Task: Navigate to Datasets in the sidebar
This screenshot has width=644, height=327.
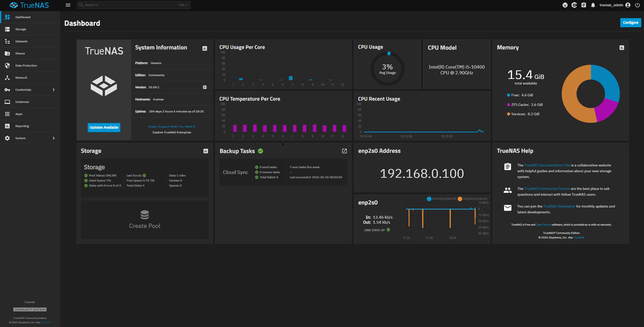Action: [31, 41]
